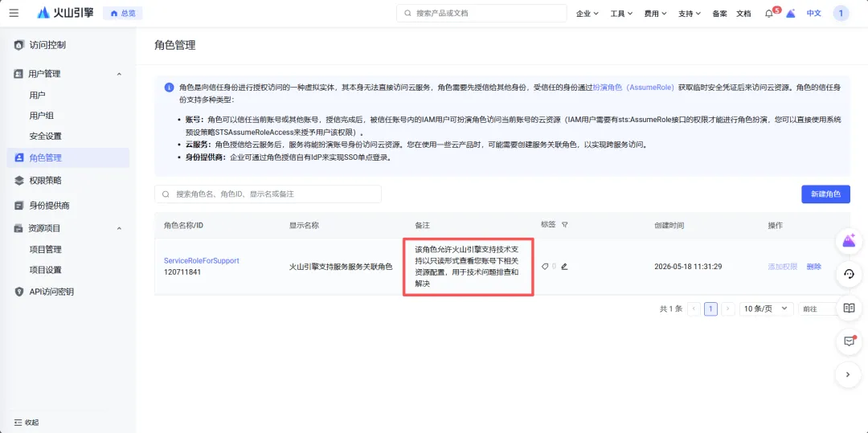Click 收起 to collapse the sidebar

pos(27,422)
